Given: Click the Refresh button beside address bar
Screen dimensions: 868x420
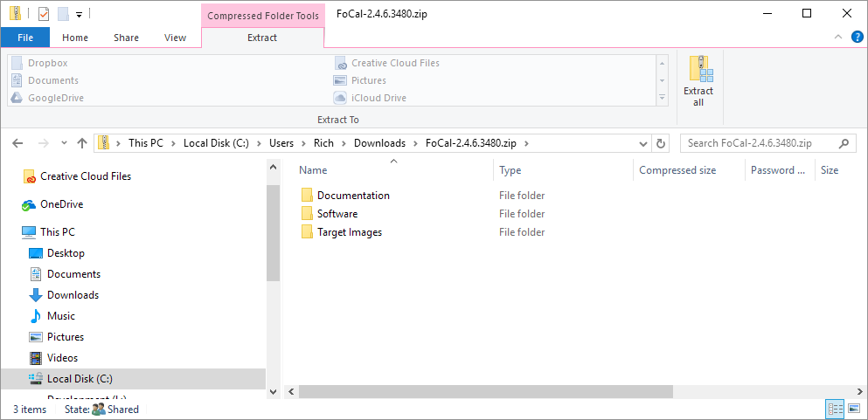Looking at the screenshot, I should [x=661, y=143].
